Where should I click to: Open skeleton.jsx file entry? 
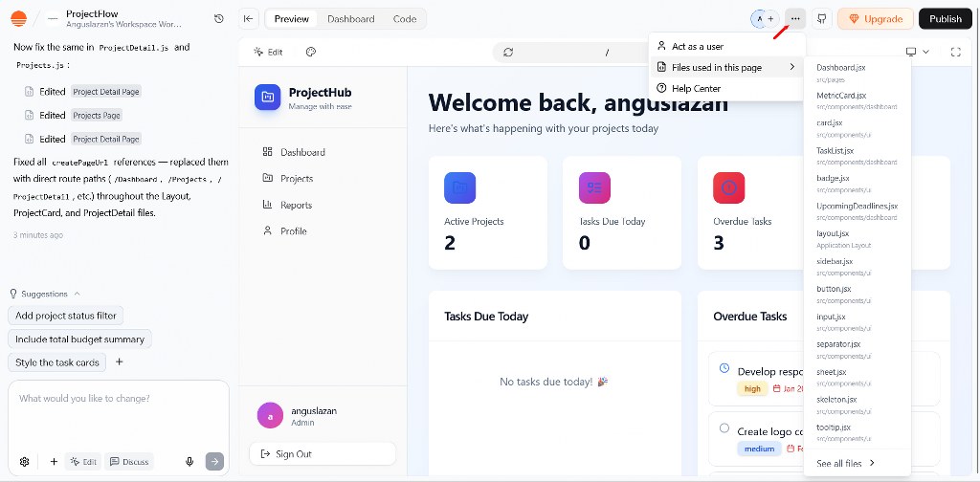pyautogui.click(x=857, y=404)
